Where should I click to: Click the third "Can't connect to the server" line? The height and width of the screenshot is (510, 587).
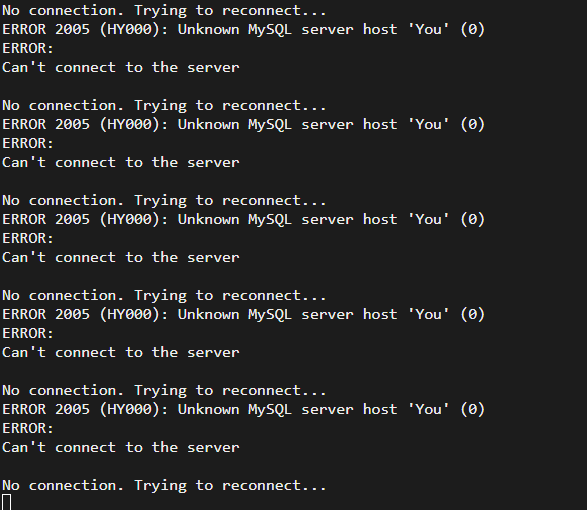[121, 257]
